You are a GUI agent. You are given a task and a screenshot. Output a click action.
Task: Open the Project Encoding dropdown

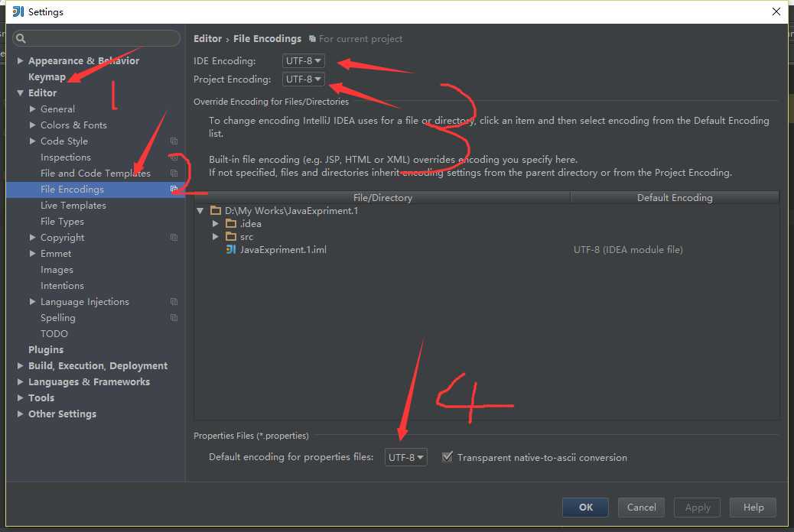point(304,79)
